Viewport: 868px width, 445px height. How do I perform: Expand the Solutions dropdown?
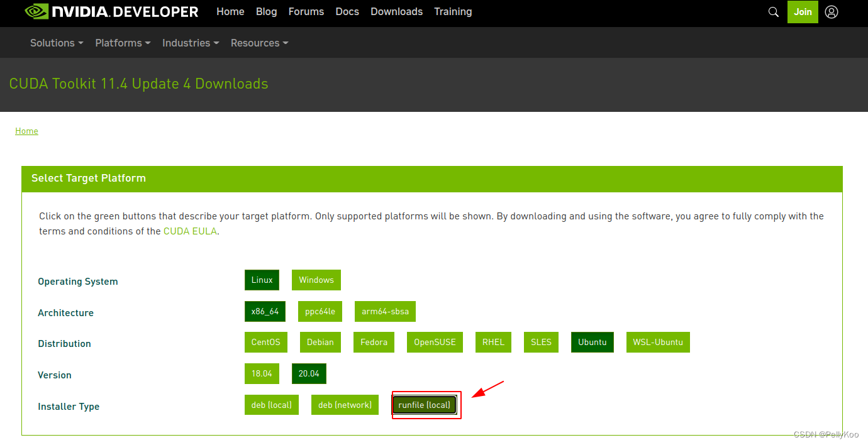pyautogui.click(x=57, y=43)
